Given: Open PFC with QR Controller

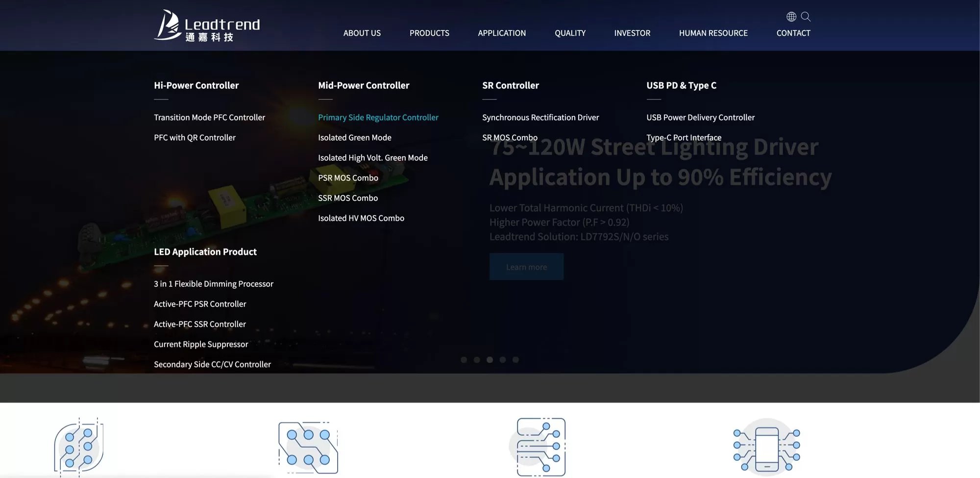Looking at the screenshot, I should 195,137.
